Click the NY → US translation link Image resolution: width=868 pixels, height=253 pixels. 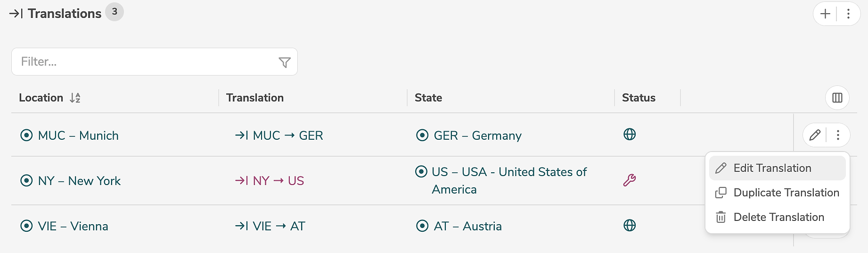coord(270,181)
